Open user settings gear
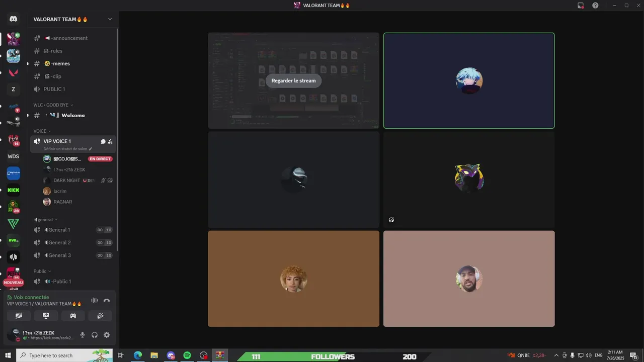Viewport: 644px width, 362px height. click(107, 335)
